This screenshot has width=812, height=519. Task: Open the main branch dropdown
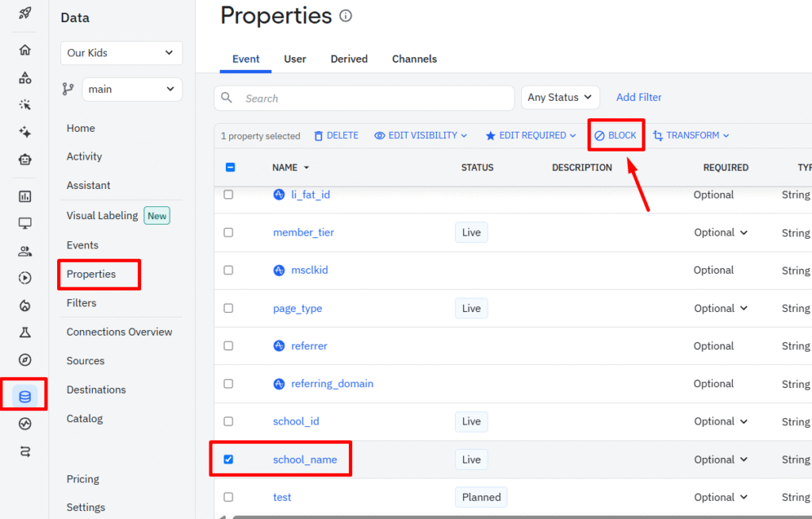pyautogui.click(x=132, y=90)
